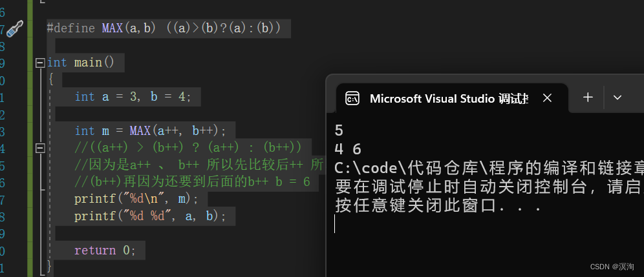Click the terminal icon on console tab
The width and height of the screenshot is (644, 277).
tap(352, 98)
